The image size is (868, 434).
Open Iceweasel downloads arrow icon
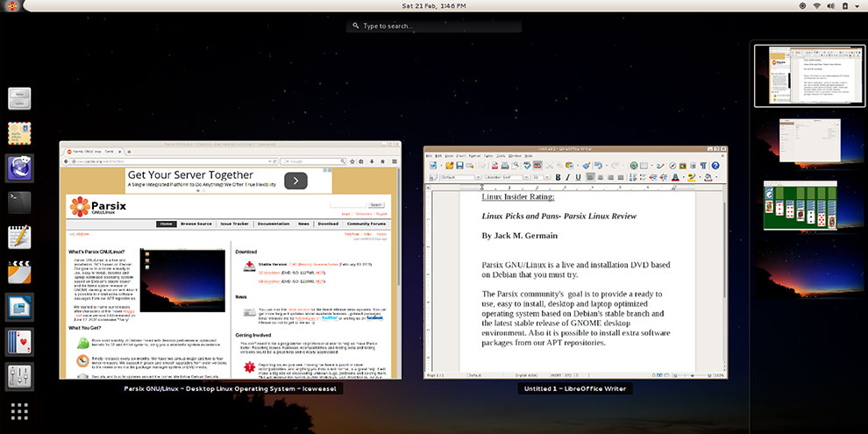pyautogui.click(x=372, y=161)
